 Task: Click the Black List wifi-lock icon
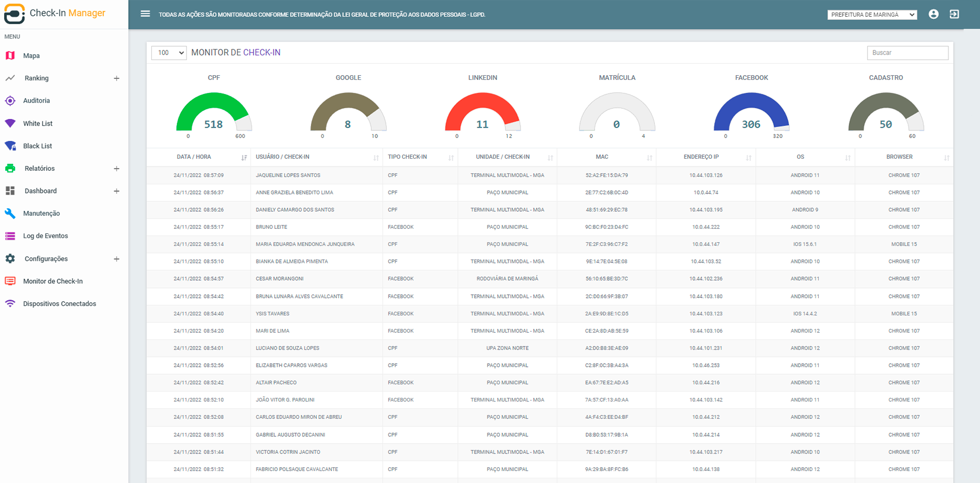[10, 146]
